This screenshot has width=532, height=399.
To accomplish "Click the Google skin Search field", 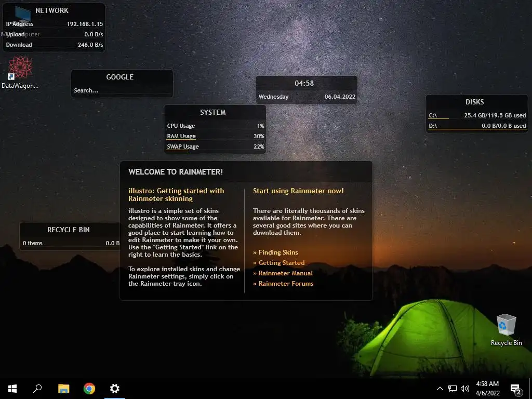I will 122,90.
